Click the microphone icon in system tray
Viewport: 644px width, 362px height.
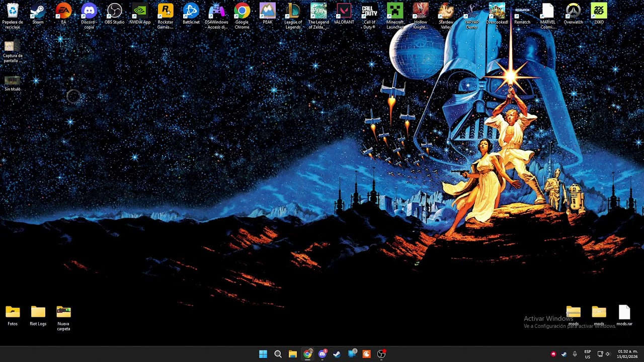[x=575, y=354]
